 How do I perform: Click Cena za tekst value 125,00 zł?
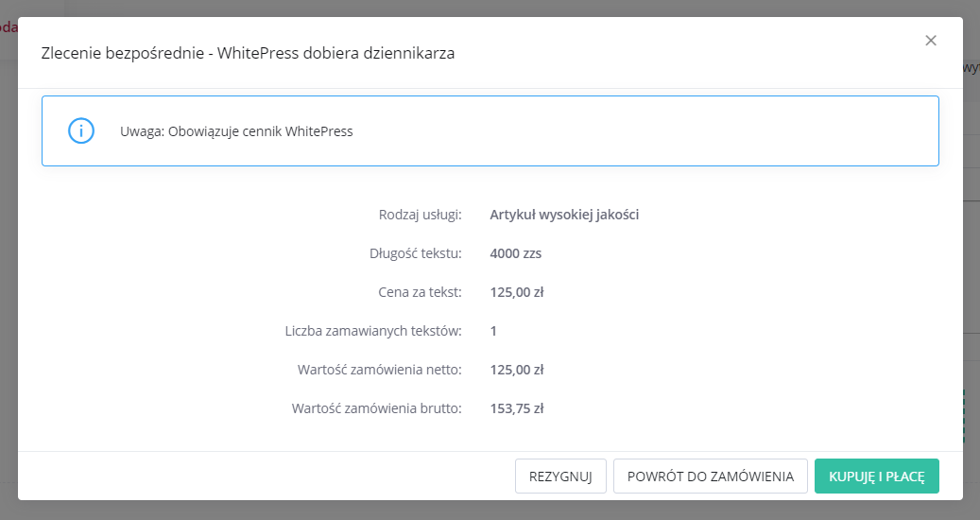tap(517, 292)
